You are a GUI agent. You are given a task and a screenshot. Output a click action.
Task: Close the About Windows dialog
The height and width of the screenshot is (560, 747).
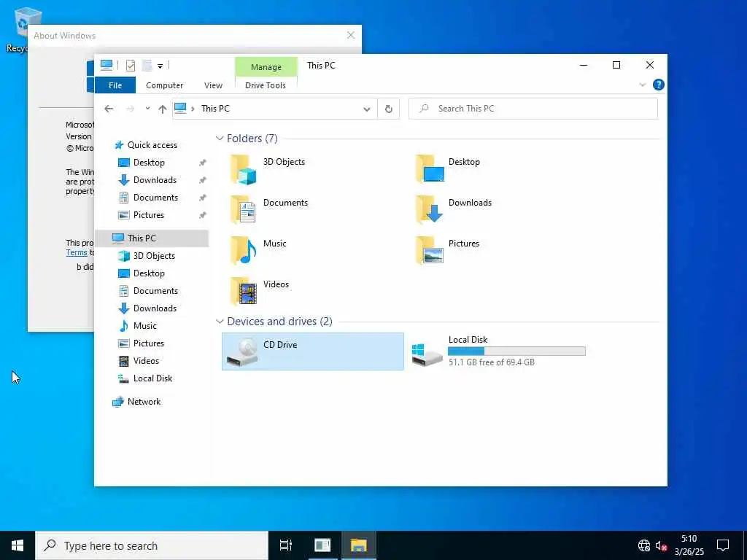coord(351,35)
